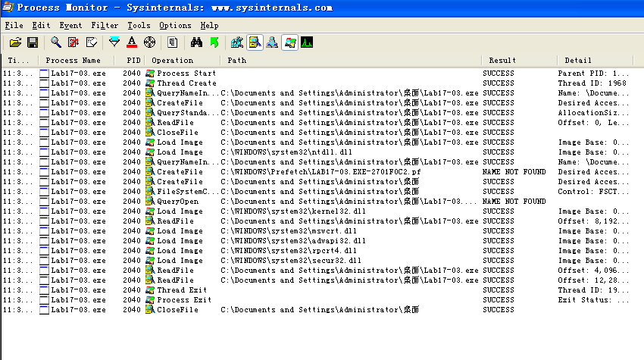The image size is (644, 360).
Task: Select the ntdll.dll Load Image path
Action: tap(286, 152)
